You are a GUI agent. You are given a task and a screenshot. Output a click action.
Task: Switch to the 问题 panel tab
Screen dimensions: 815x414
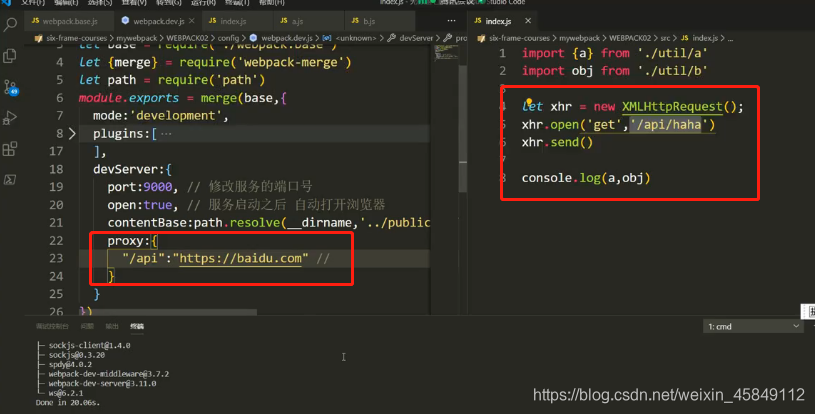pyautogui.click(x=87, y=326)
